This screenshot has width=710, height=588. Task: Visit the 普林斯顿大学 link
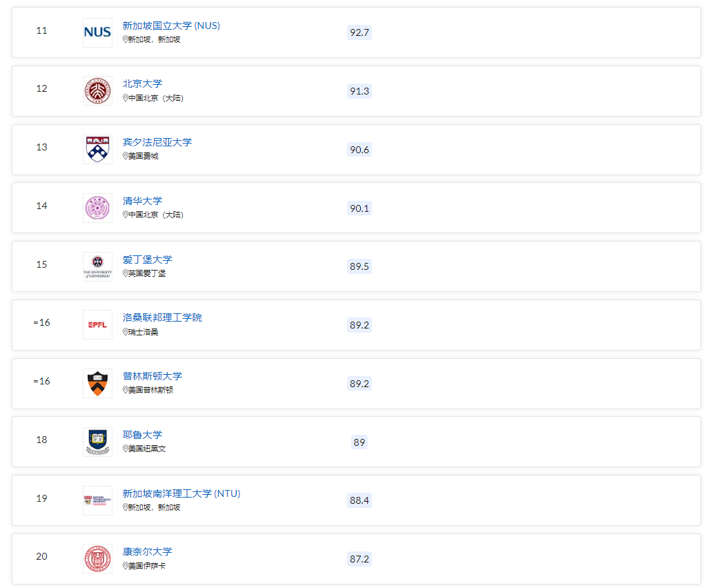tap(152, 376)
